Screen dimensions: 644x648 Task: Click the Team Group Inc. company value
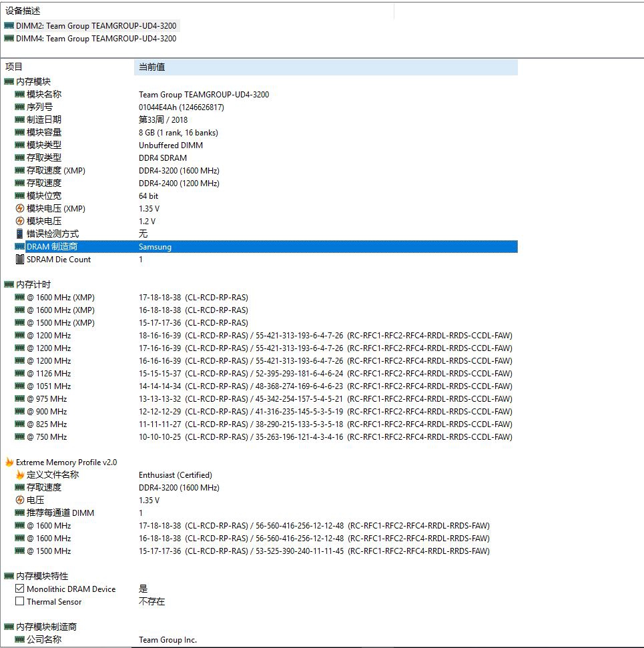(x=168, y=640)
